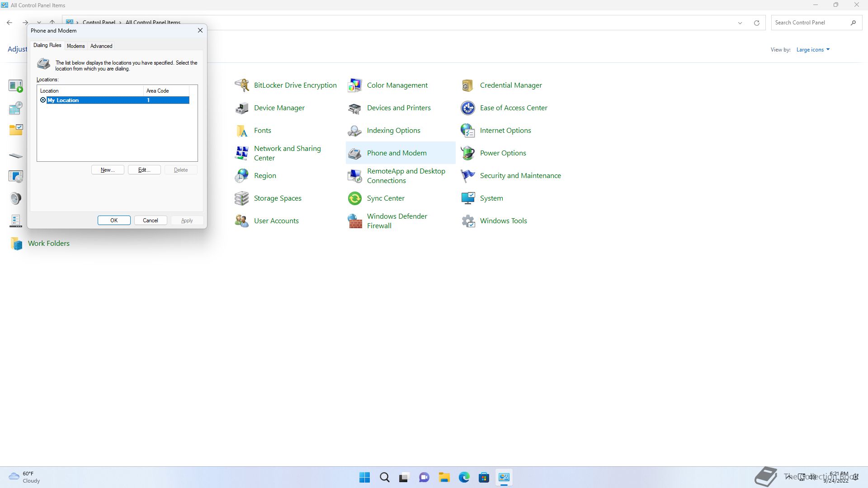Open User Accounts icon
The height and width of the screenshot is (488, 868).
click(x=242, y=221)
